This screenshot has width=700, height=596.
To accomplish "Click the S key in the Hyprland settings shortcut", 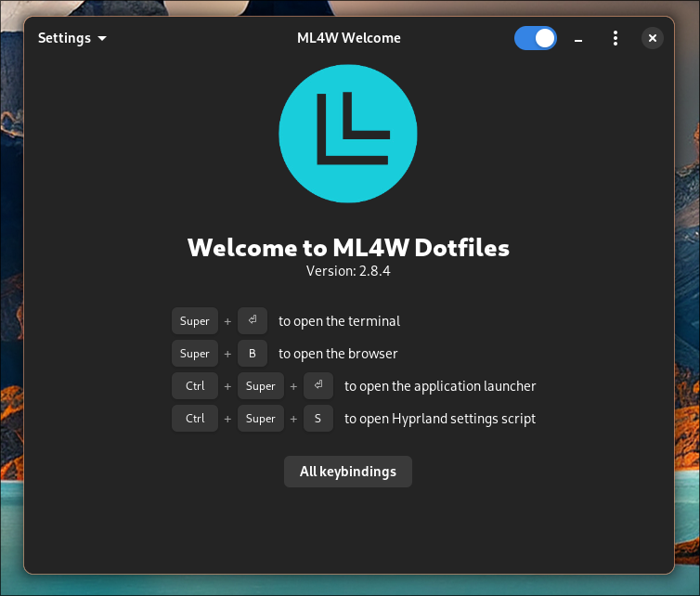I will point(318,419).
